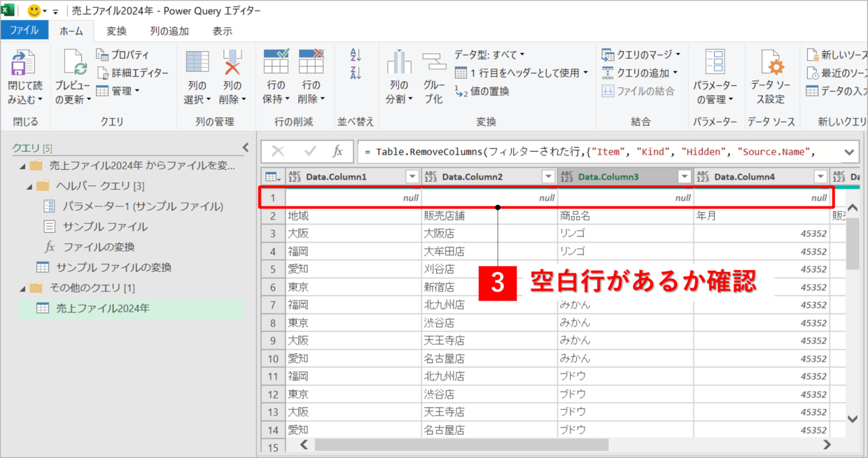
Task: Click the fx function icon in formula bar
Action: click(x=337, y=151)
